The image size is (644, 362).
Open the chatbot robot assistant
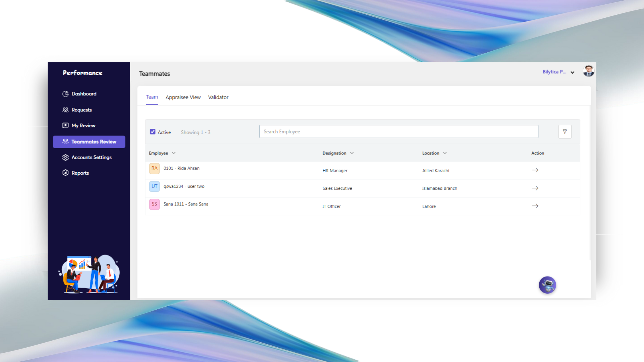tap(547, 285)
